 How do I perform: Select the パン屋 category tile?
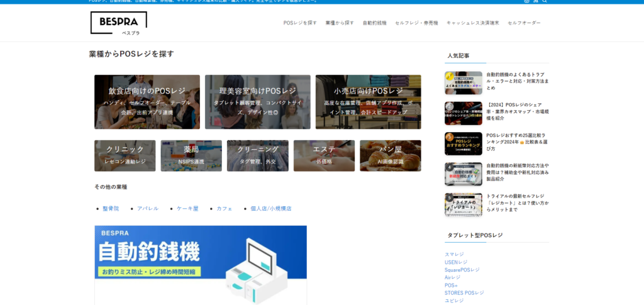[x=391, y=155]
